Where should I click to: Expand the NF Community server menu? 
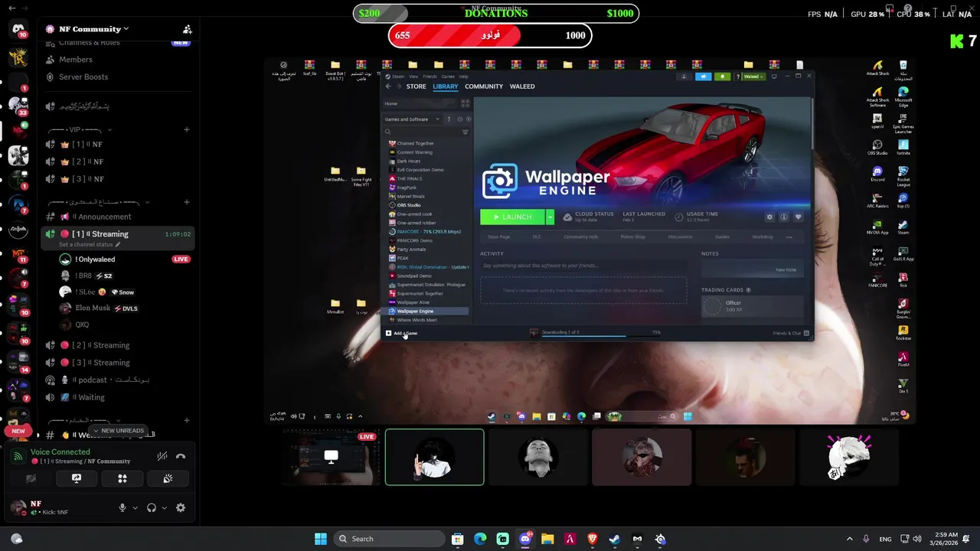[93, 29]
